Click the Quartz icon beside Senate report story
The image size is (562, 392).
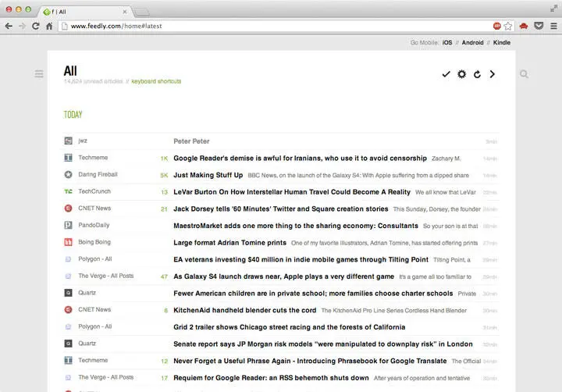68,344
